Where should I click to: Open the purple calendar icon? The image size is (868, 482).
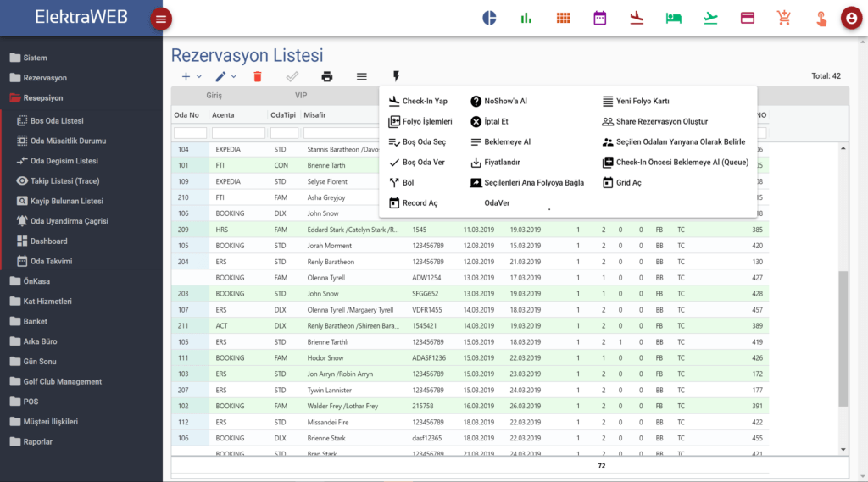(x=599, y=18)
